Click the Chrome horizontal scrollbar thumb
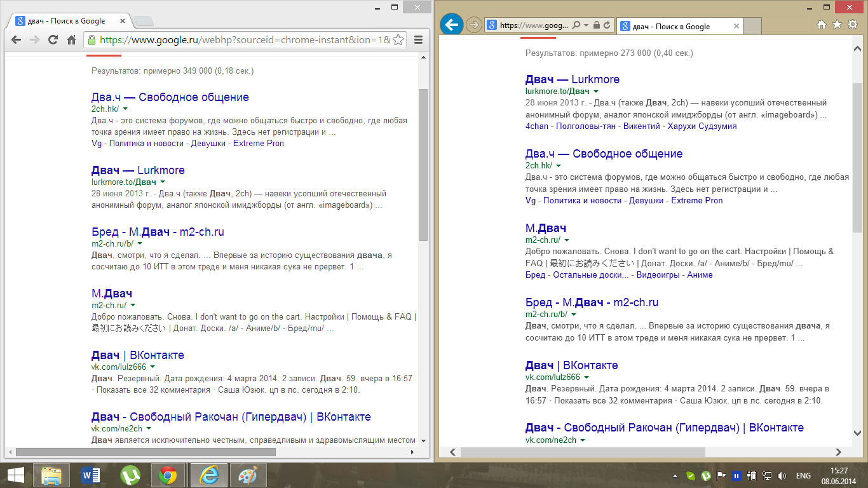The width and height of the screenshot is (868, 488). point(146,452)
